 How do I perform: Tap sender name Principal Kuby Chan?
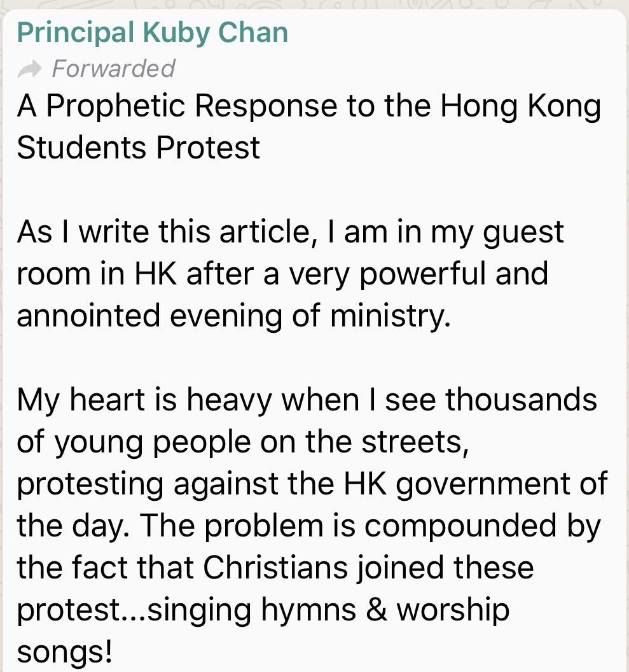click(153, 33)
